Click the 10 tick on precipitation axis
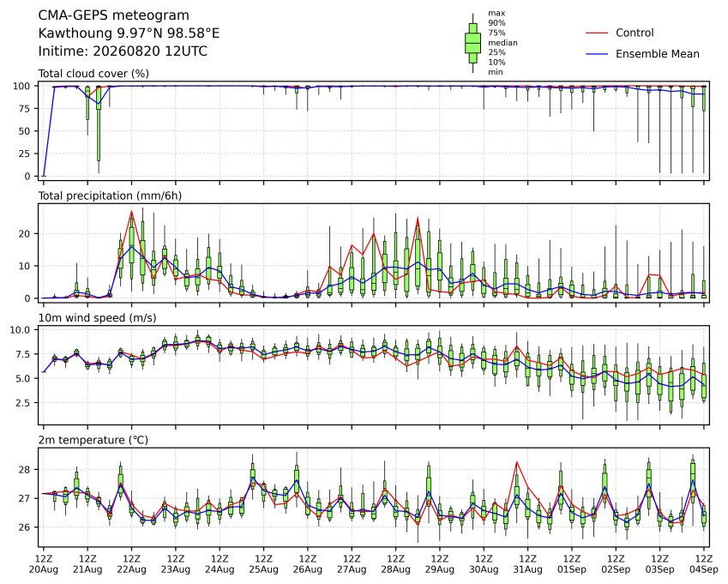The height and width of the screenshot is (584, 728). pyautogui.click(x=24, y=266)
